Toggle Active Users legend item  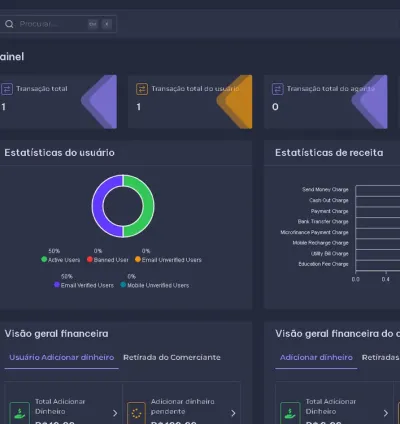tap(61, 260)
